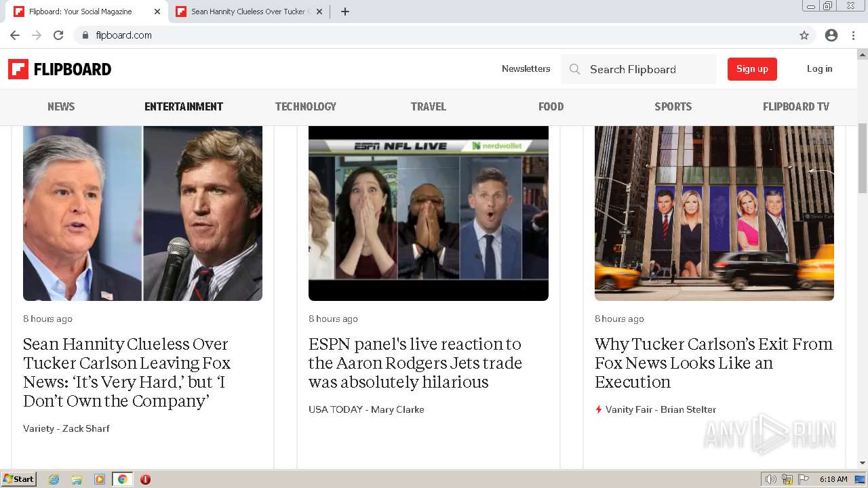
Task: Click the Action Center flag tray icon
Action: point(804,479)
